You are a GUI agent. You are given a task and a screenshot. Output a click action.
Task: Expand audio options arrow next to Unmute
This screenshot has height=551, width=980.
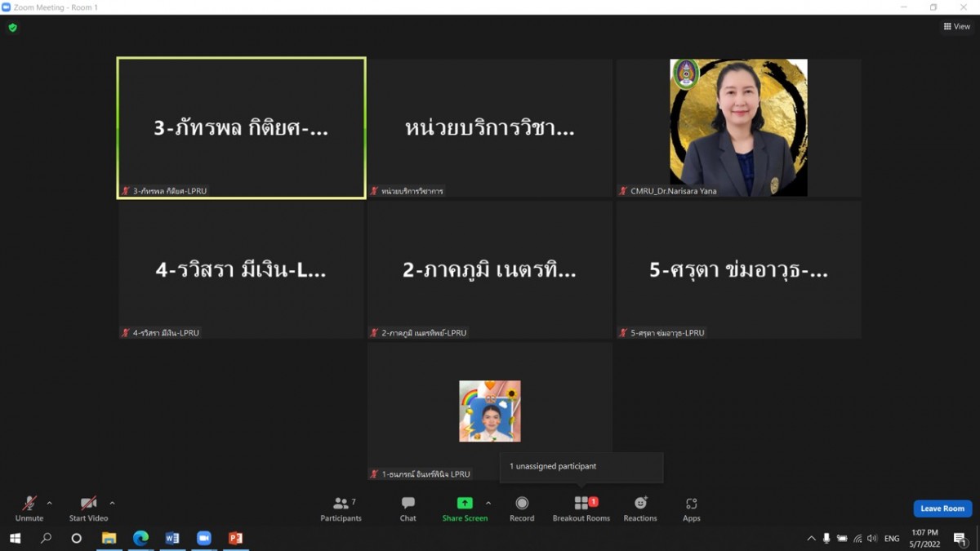(x=50, y=503)
